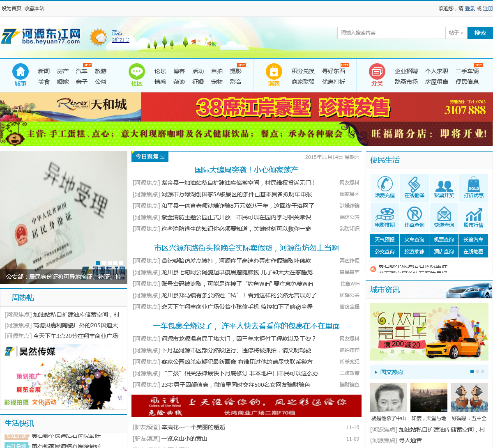This screenshot has width=493, height=448.
Task: Click the 注册 link
Action: [x=488, y=8]
